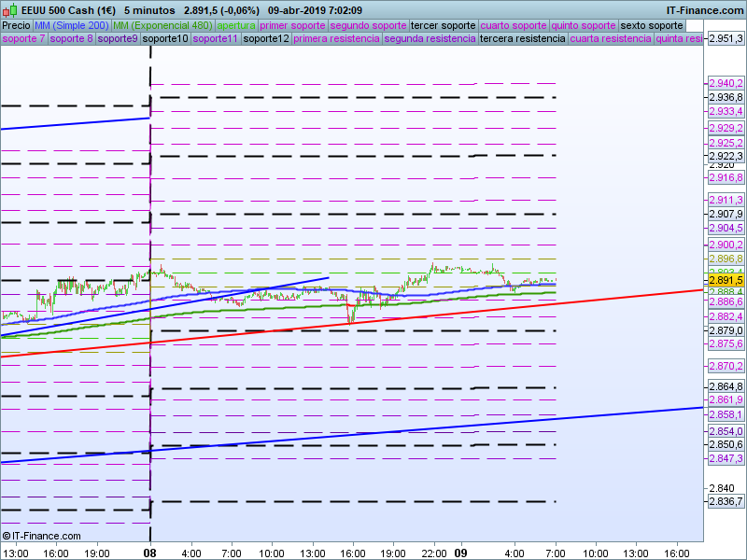Open the tercer soporte legend entry
This screenshot has width=747, height=560.
click(444, 25)
